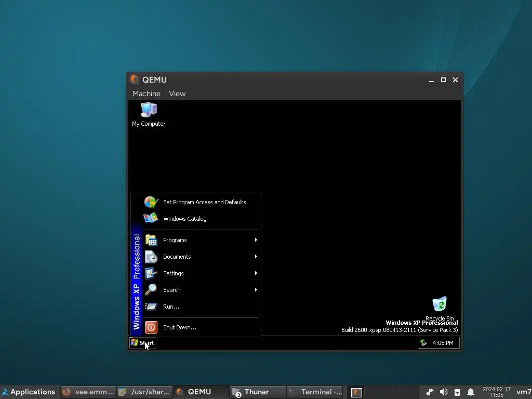
Task: Select Set Program Access and Defaults entry
Action: [202, 202]
